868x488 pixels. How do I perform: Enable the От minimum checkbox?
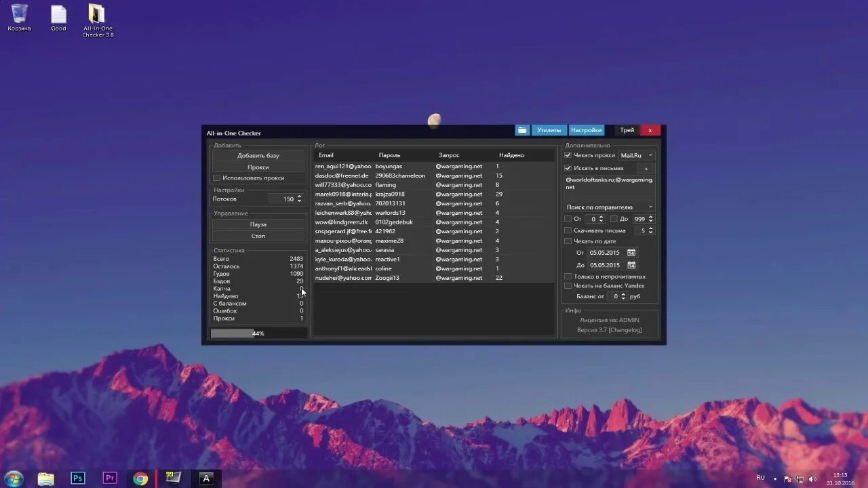[568, 219]
